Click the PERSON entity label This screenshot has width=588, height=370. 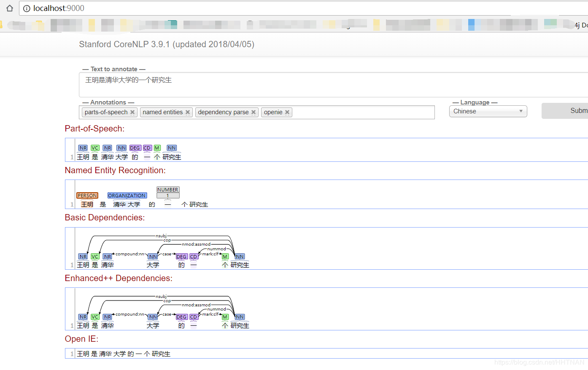tap(87, 196)
